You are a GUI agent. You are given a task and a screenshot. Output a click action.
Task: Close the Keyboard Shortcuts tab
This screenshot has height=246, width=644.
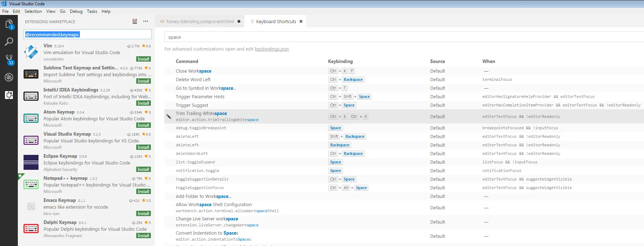click(301, 21)
